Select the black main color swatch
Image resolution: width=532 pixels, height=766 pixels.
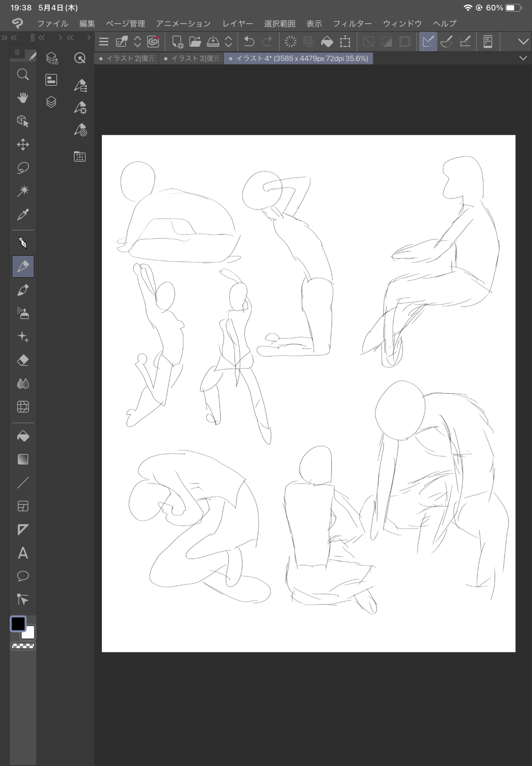[x=18, y=624]
